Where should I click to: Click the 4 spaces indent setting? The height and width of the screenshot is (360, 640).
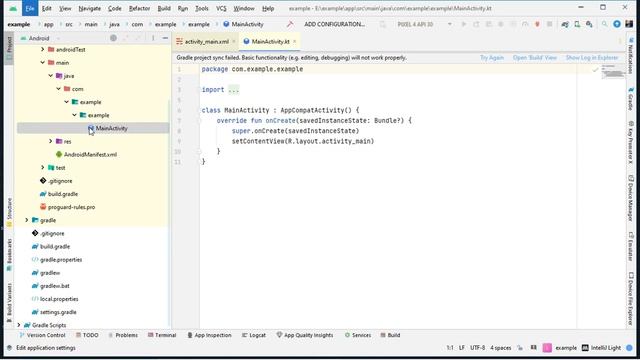click(500, 348)
